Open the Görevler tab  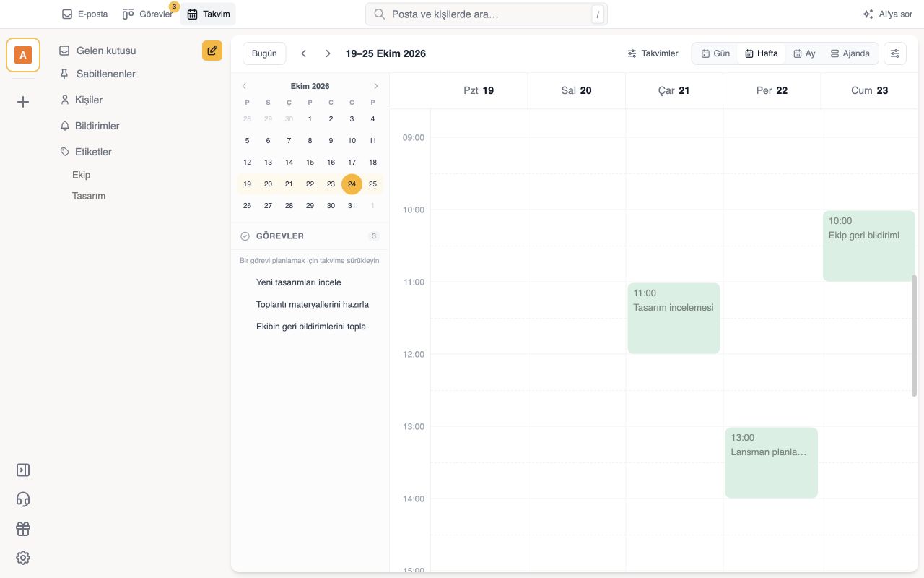[x=148, y=14]
